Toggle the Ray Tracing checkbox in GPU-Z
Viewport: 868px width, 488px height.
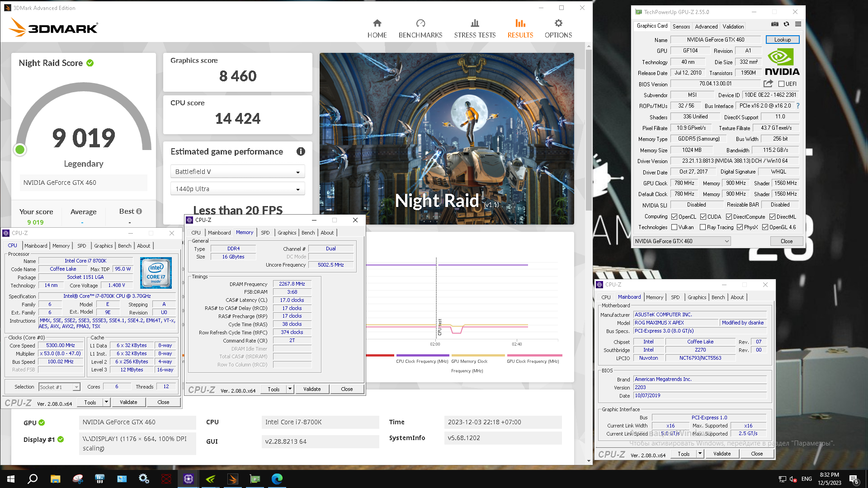(703, 227)
